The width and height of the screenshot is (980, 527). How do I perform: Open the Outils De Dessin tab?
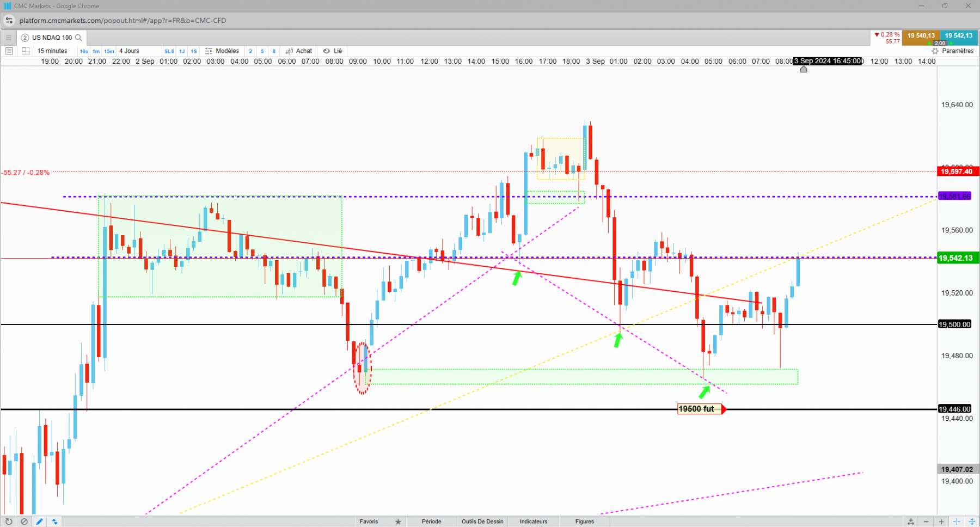pos(482,522)
